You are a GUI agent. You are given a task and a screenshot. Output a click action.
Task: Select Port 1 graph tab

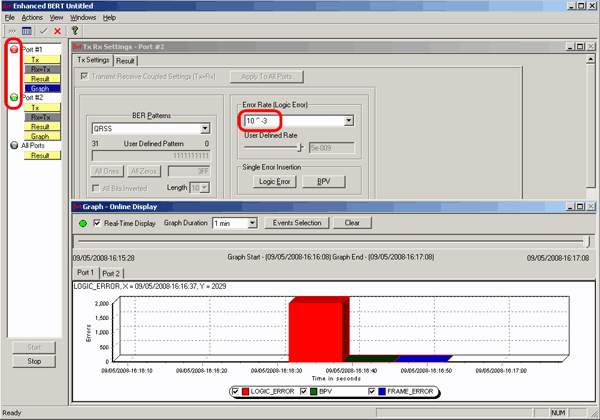[x=85, y=272]
